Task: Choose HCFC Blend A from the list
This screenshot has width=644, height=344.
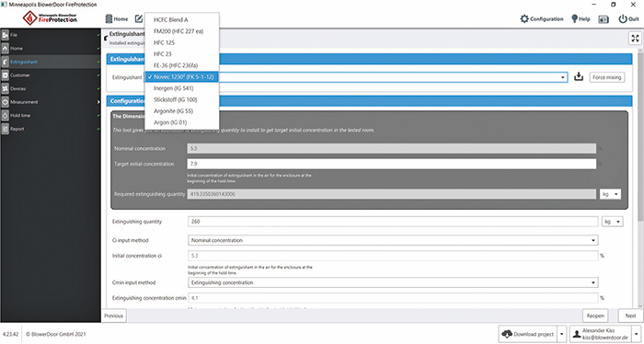Action: tap(182, 19)
